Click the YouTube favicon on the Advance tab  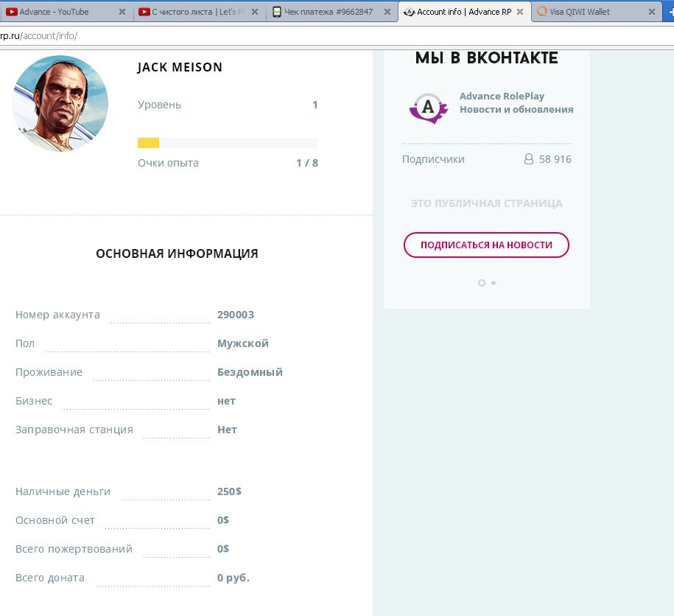(12, 12)
